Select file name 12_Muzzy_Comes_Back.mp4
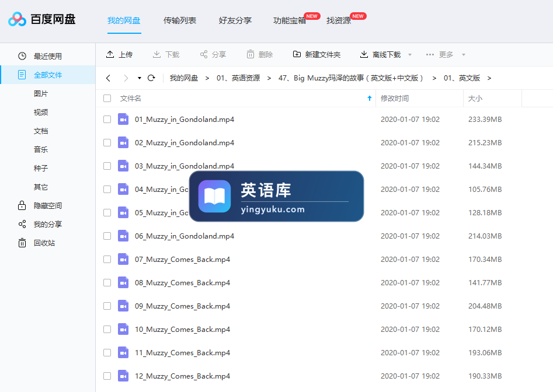 (182, 376)
